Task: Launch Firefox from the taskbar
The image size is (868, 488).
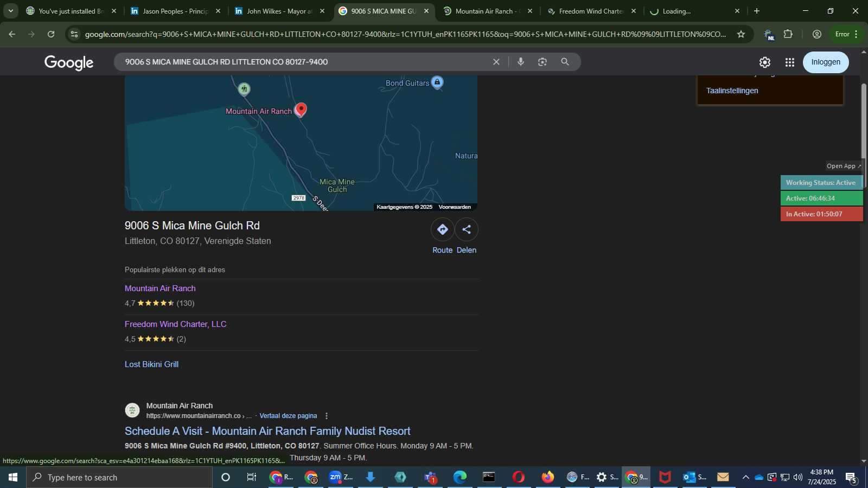Action: click(x=548, y=477)
